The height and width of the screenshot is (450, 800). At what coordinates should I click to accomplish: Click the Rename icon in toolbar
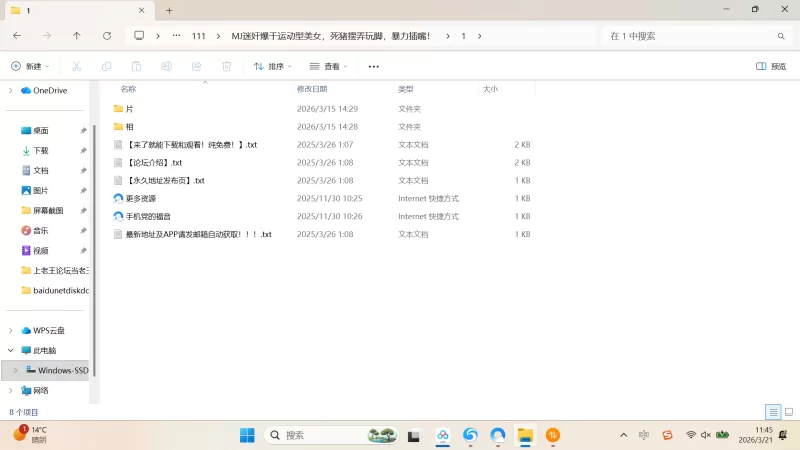point(167,66)
